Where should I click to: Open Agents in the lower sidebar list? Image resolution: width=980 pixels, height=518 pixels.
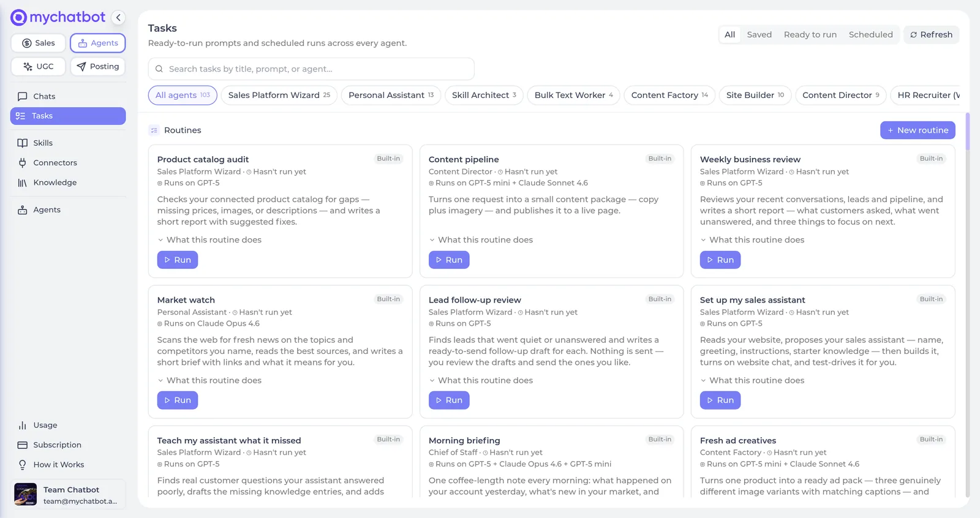coord(68,209)
